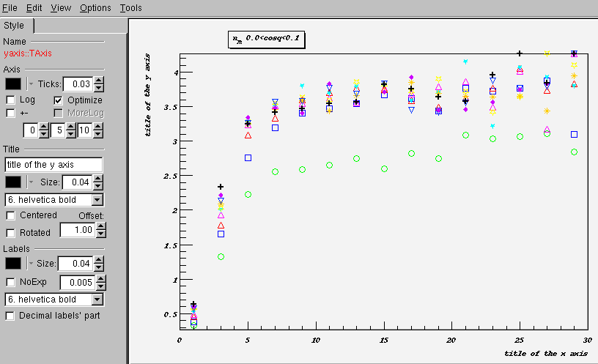Click the title color swatch
This screenshot has height=364, width=598.
tap(13, 182)
